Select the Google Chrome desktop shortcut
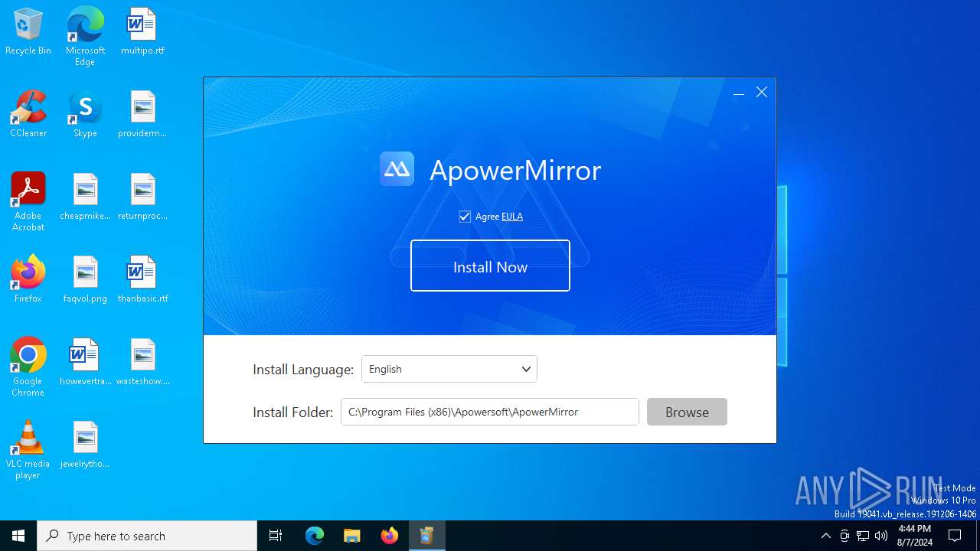This screenshot has width=980, height=551. click(28, 367)
